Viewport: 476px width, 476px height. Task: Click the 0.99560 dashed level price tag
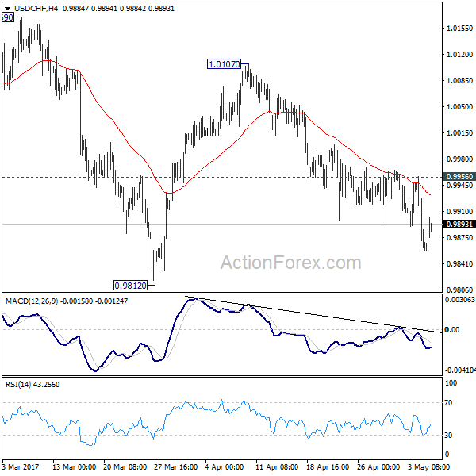pos(459,176)
